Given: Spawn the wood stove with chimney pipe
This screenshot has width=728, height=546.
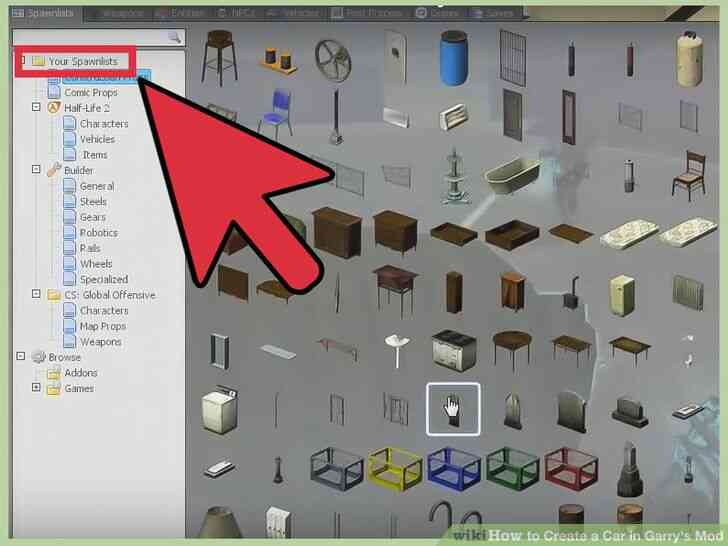Looking at the screenshot, I should [x=571, y=292].
